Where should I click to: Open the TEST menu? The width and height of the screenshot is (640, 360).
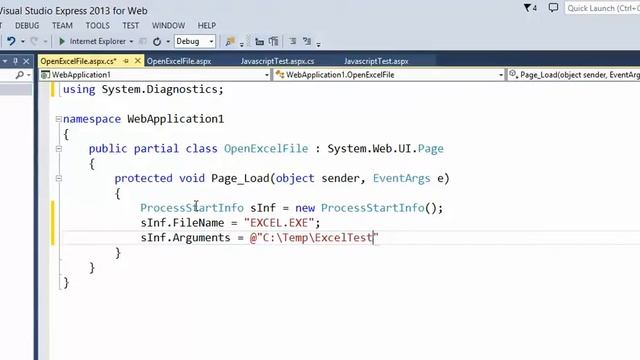tap(131, 25)
